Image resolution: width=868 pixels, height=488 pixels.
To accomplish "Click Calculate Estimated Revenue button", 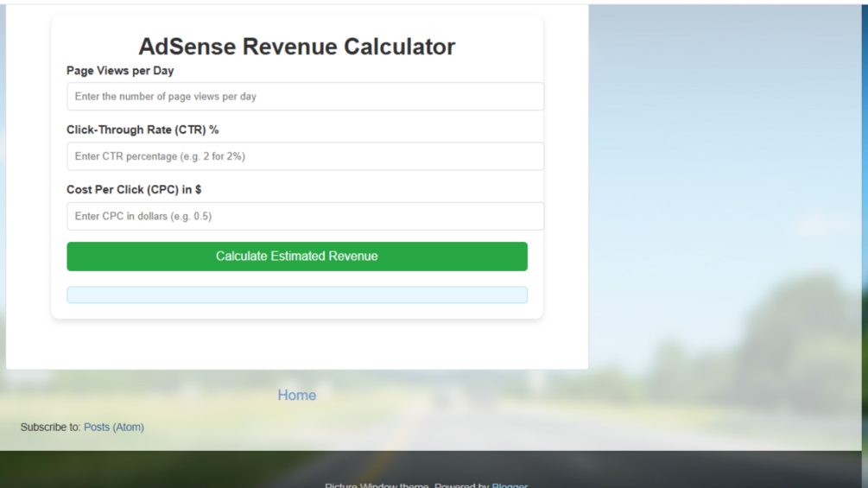I will tap(297, 257).
